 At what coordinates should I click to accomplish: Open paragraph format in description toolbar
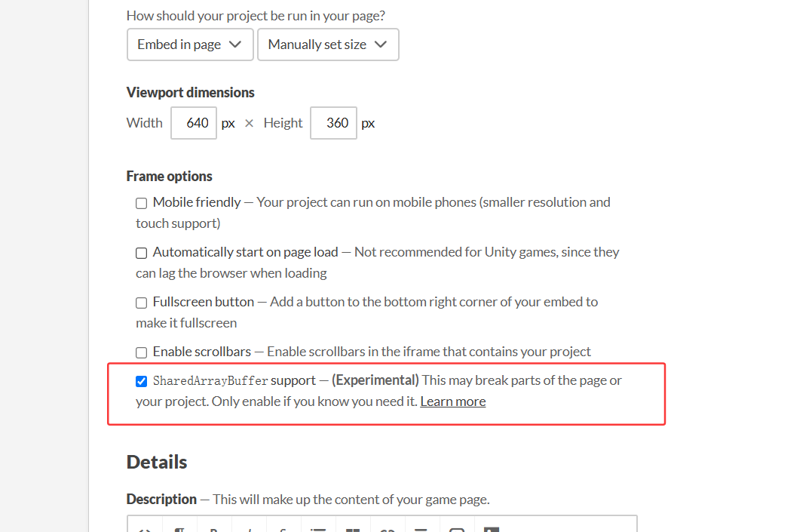180,529
